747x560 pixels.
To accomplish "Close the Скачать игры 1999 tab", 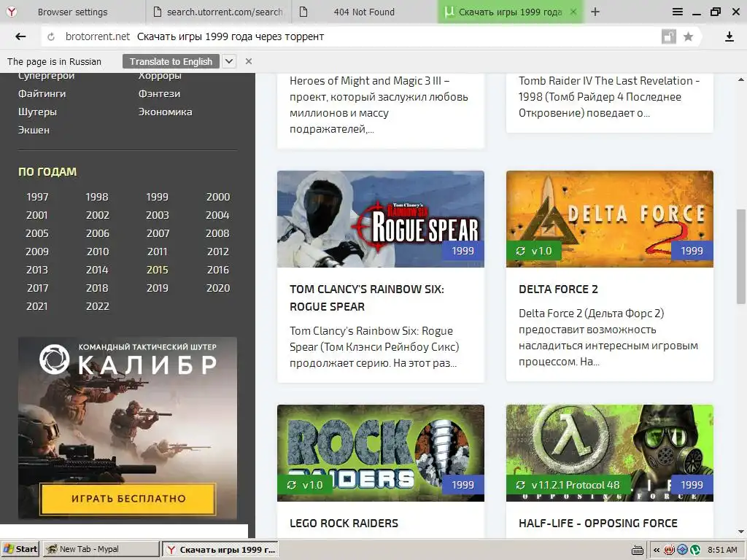I will point(573,12).
